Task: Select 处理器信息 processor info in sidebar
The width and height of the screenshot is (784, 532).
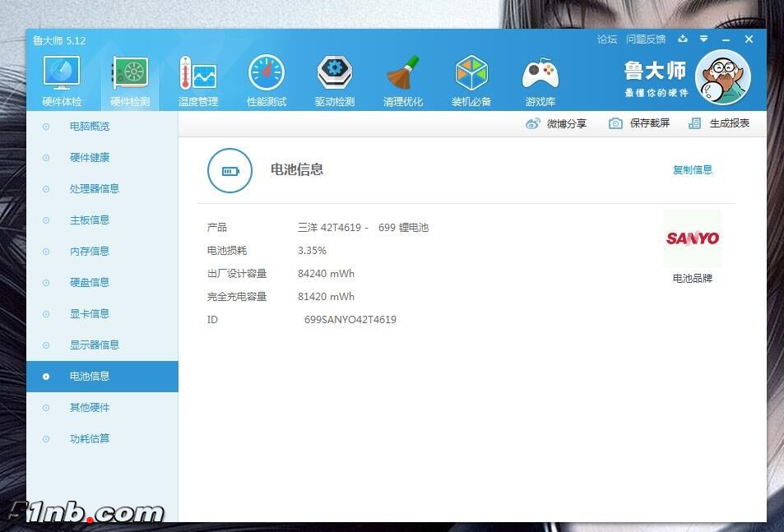Action: pyautogui.click(x=89, y=188)
